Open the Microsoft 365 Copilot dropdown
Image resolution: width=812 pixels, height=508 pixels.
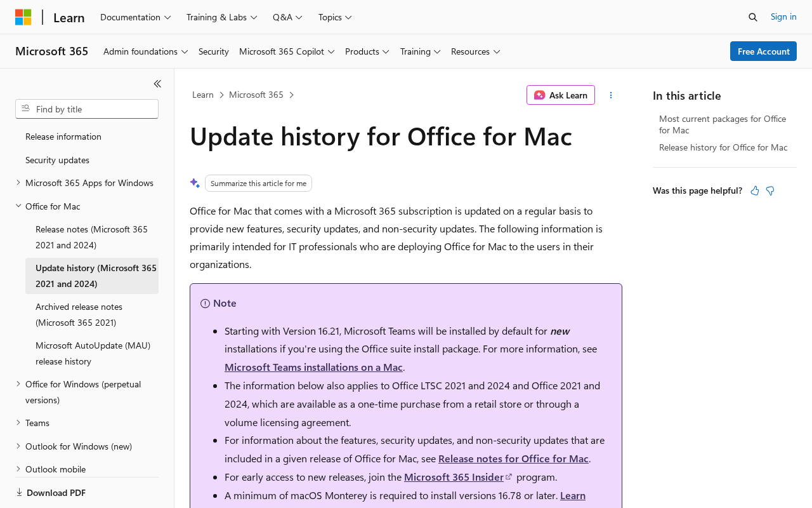coord(287,51)
